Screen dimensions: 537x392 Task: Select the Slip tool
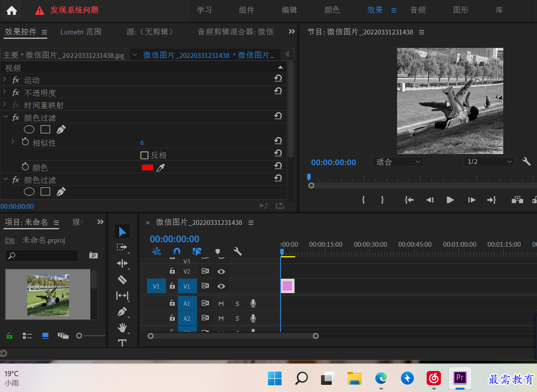(122, 295)
